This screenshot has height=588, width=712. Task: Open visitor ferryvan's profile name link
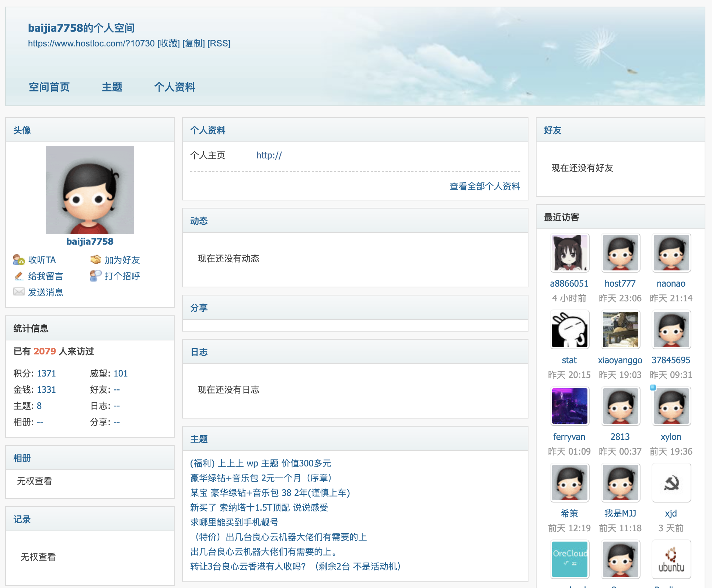[569, 437]
